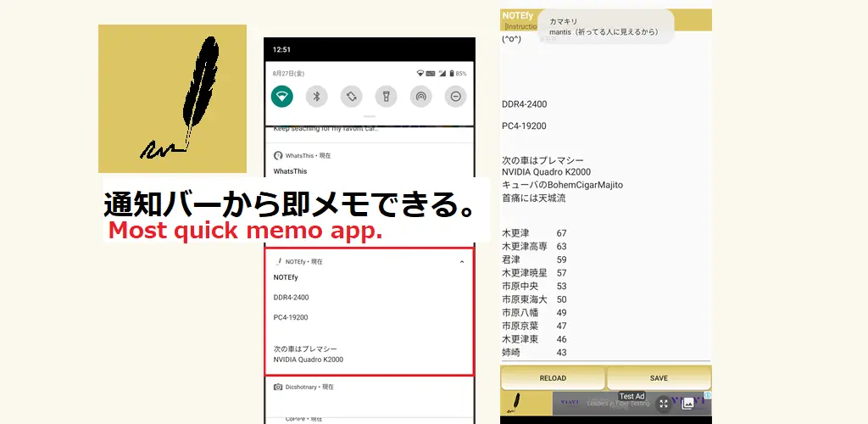The width and height of the screenshot is (868, 424).
Task: Toggle the auto-rotate quick setting
Action: [x=352, y=97]
